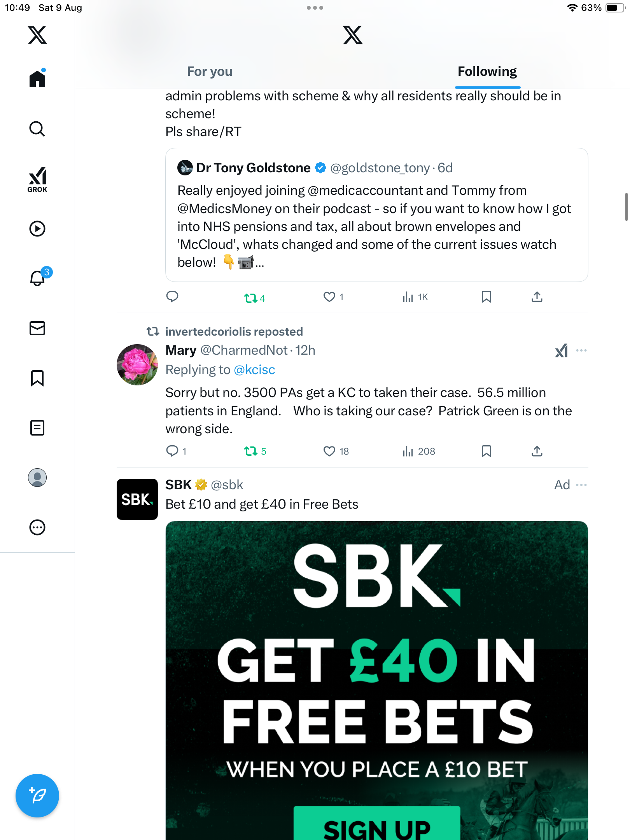The height and width of the screenshot is (840, 630).
Task: Open the @kcisc profile link
Action: [x=254, y=370]
